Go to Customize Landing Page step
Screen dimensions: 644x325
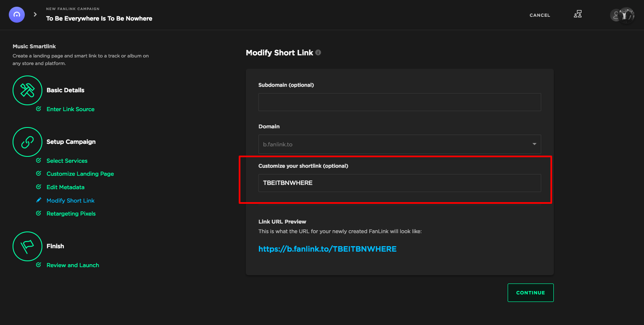(80, 174)
